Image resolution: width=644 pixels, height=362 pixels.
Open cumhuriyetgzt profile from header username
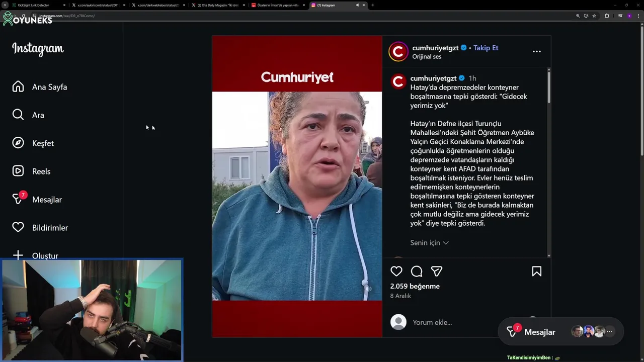click(x=435, y=48)
